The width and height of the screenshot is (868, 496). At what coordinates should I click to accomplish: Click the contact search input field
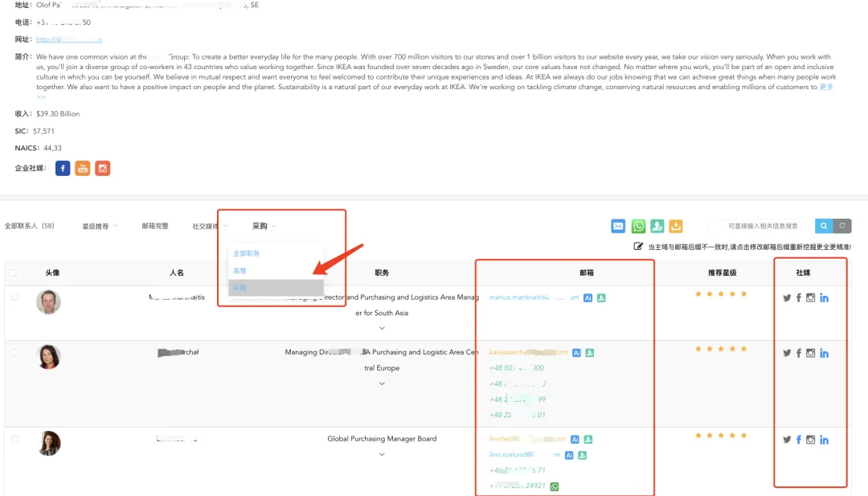pyautogui.click(x=762, y=226)
